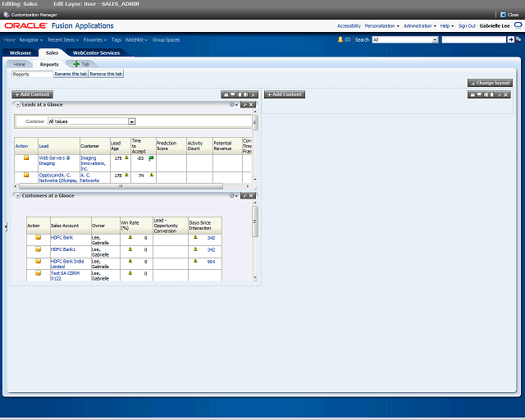Click the green plus add Tab icon
Screen dimensions: 525x420
pos(76,64)
